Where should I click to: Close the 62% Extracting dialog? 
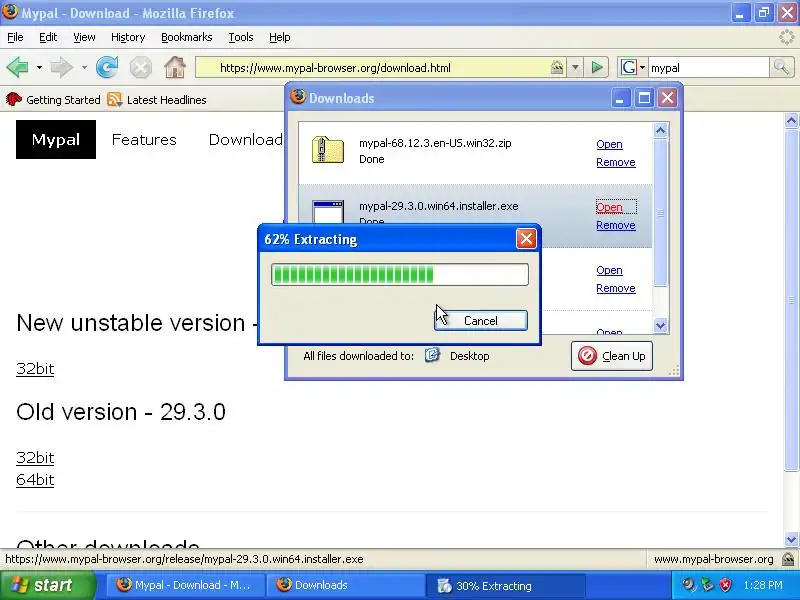(526, 239)
